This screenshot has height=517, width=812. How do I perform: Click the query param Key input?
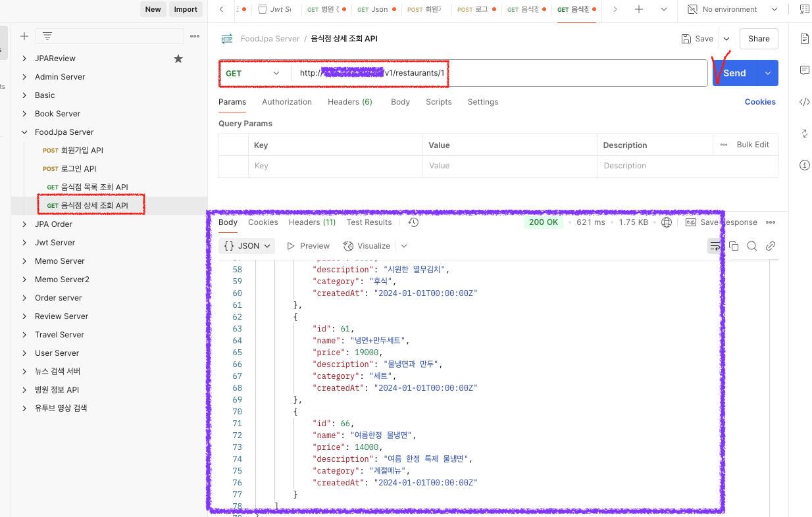pyautogui.click(x=335, y=166)
